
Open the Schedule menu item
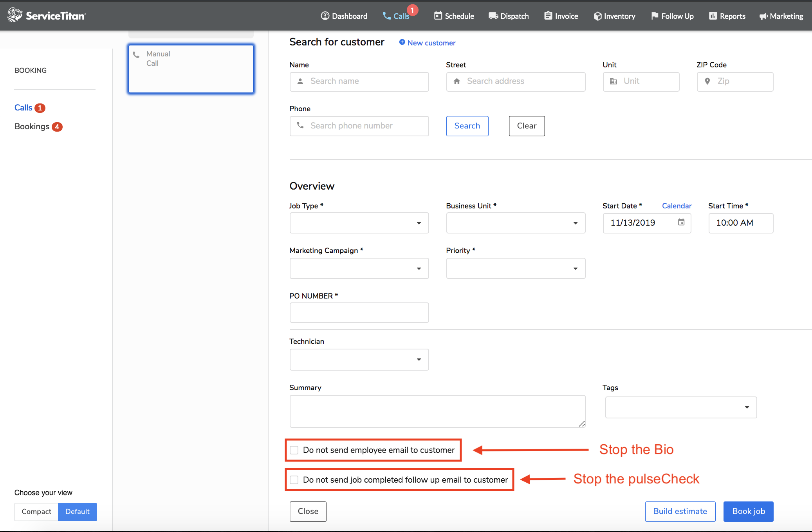(x=454, y=16)
